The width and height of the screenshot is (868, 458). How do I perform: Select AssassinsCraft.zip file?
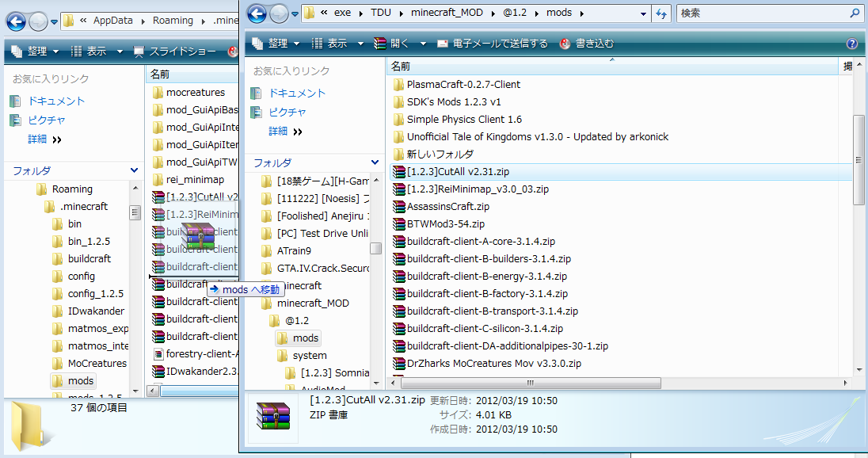(x=441, y=207)
